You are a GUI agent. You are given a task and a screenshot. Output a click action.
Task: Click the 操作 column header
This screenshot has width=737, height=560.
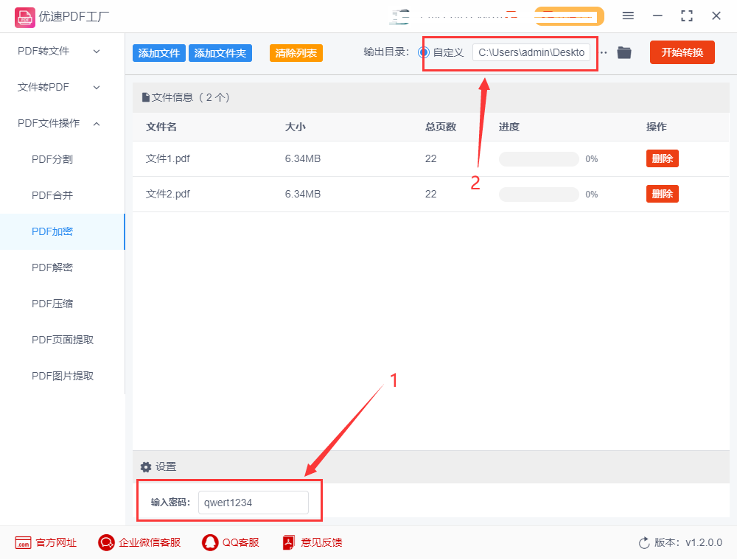click(x=656, y=127)
